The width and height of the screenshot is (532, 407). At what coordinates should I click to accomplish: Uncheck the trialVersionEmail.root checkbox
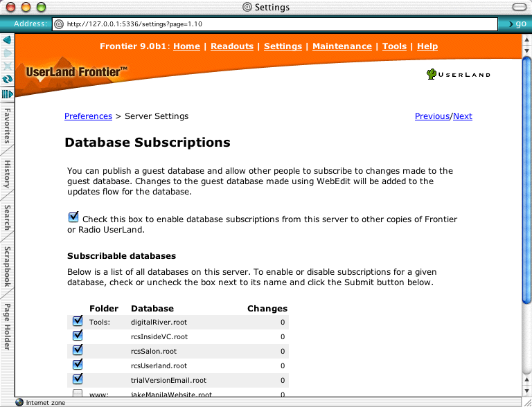click(78, 379)
